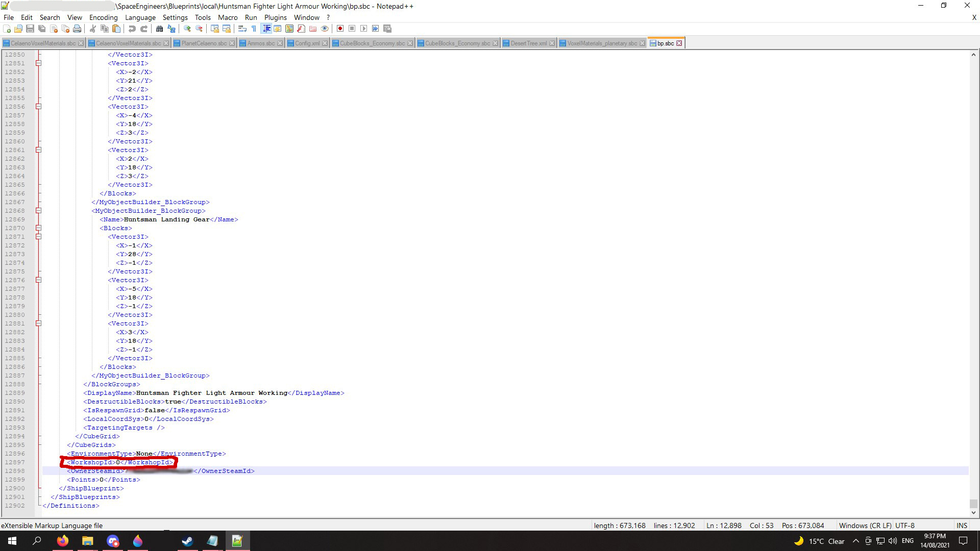Click the Undo arrow icon
Viewport: 980px width, 551px height.
[x=132, y=29]
